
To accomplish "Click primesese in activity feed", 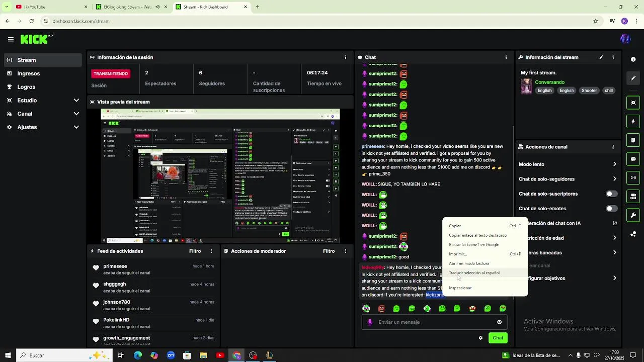I will [115, 266].
